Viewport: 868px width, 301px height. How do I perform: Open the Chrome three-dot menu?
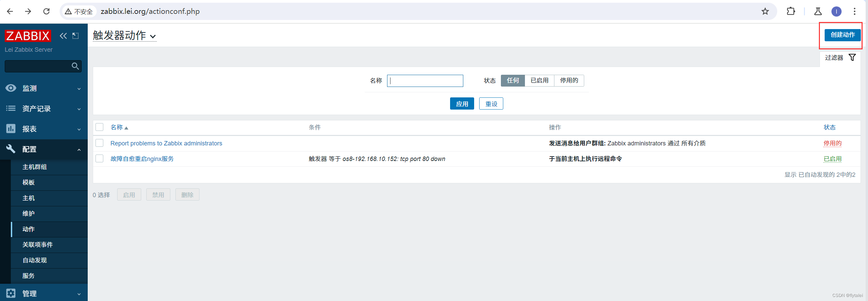[854, 11]
